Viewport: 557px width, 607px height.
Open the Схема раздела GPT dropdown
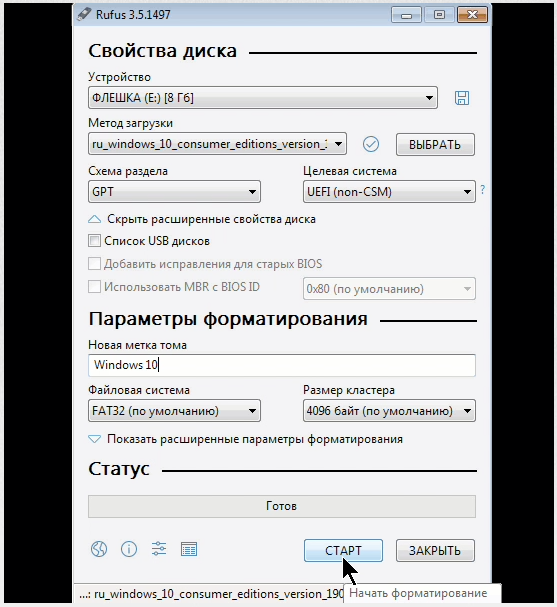tap(174, 192)
